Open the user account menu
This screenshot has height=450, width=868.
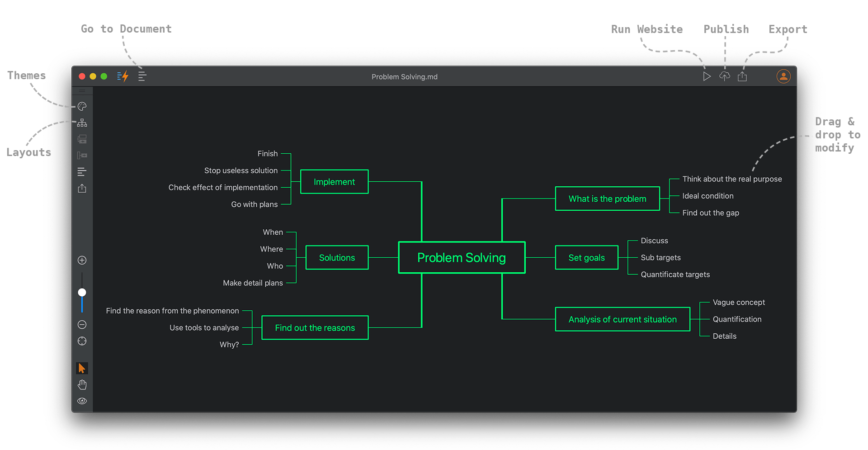pyautogui.click(x=783, y=76)
